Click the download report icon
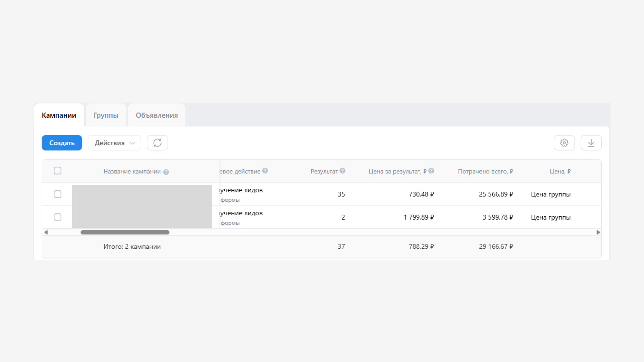This screenshot has width=644, height=362. (591, 143)
